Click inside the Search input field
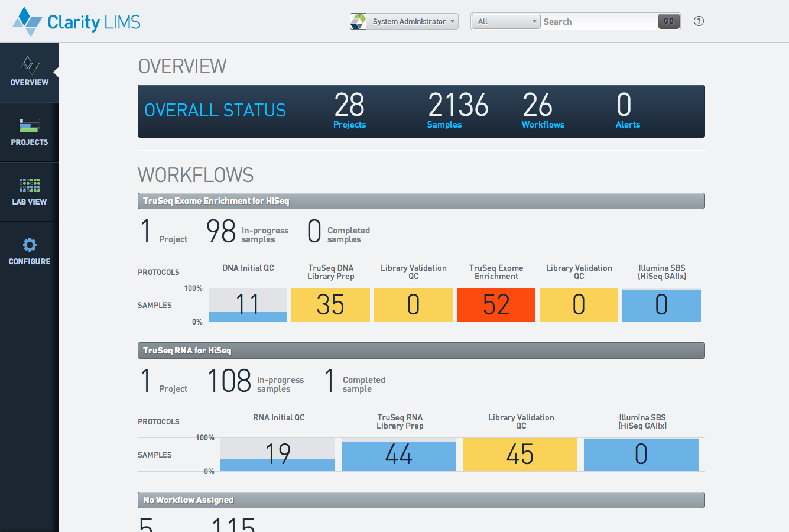 [600, 21]
